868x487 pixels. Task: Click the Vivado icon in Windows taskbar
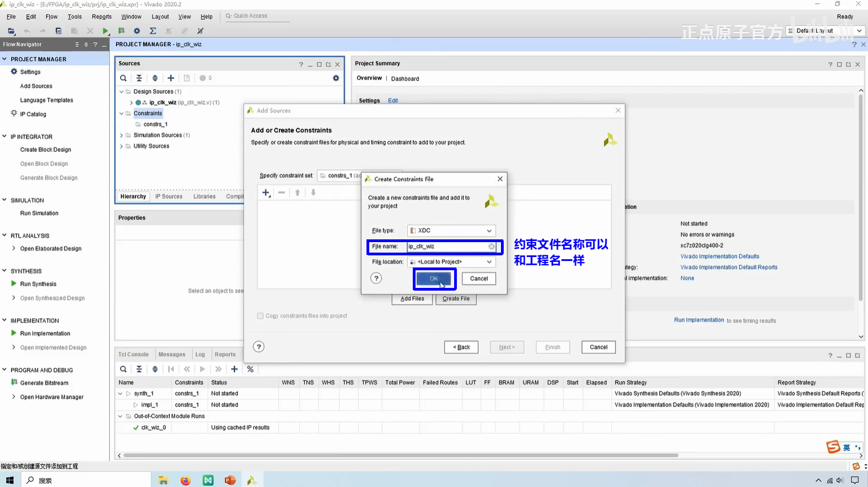[x=252, y=480]
